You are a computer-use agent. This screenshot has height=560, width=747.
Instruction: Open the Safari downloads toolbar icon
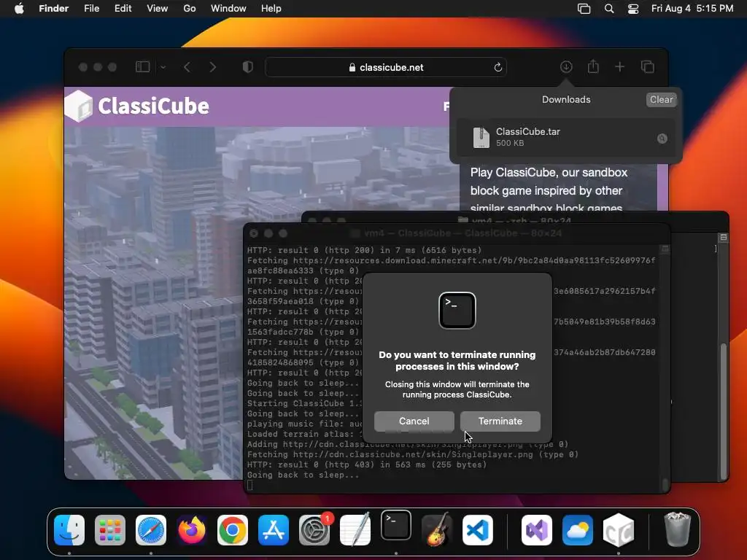[566, 67]
